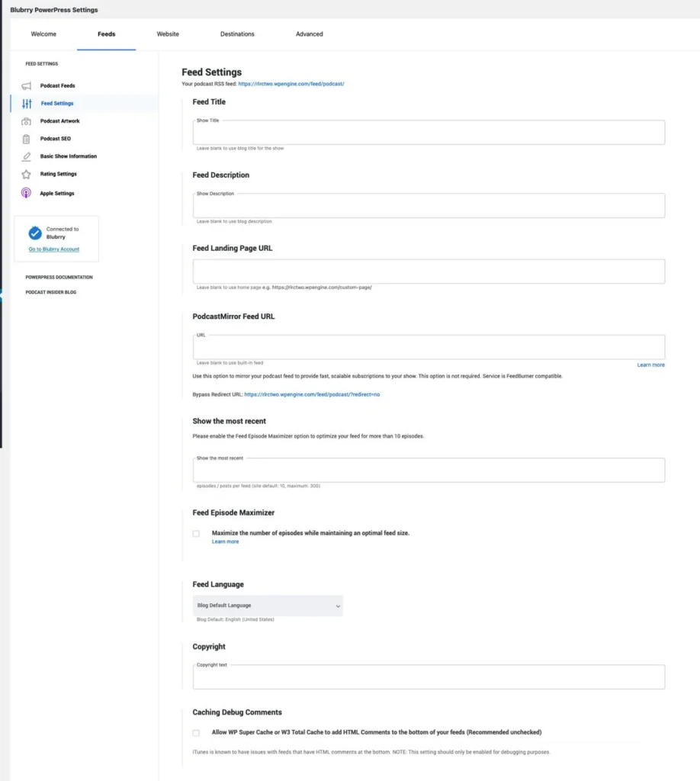Open PowerPress Documentation link
700x781 pixels.
[59, 277]
